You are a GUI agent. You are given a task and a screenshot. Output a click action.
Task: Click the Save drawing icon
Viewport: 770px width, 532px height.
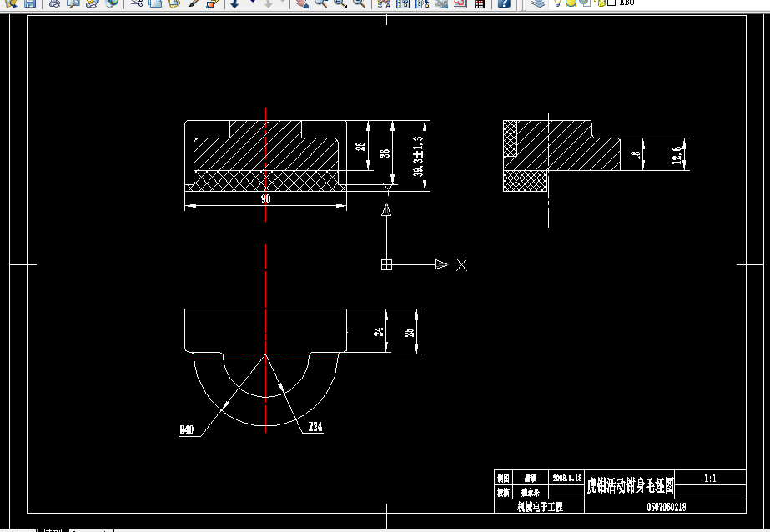click(x=30, y=3)
